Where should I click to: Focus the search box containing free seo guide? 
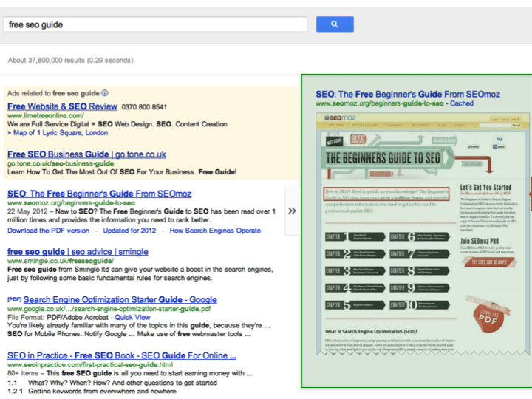click(x=155, y=24)
